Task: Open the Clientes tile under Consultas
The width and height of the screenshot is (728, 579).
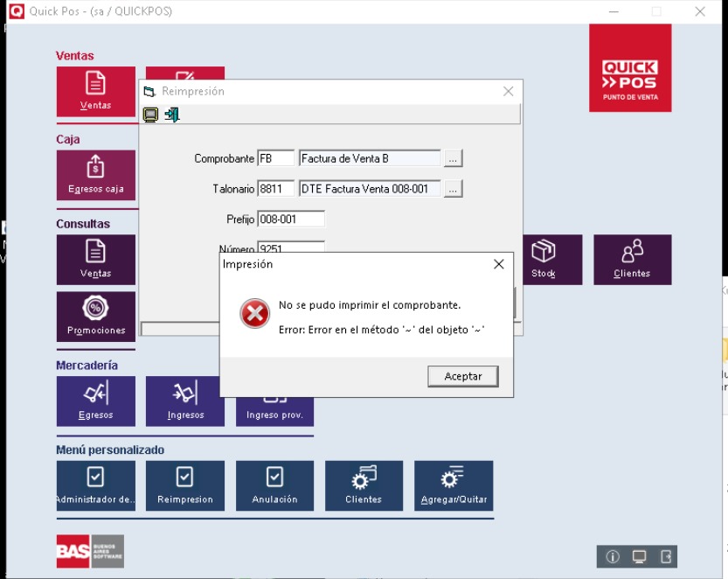Action: [632, 260]
